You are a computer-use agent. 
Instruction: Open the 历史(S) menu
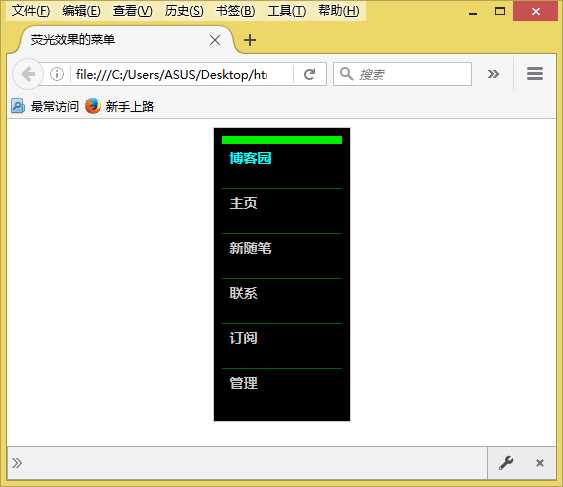184,11
